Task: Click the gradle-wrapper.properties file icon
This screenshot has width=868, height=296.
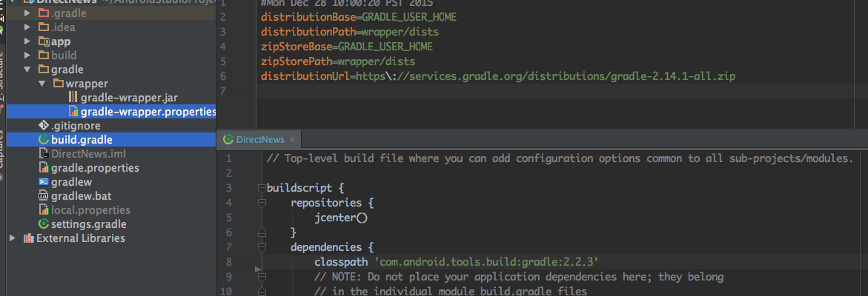Action: [73, 112]
